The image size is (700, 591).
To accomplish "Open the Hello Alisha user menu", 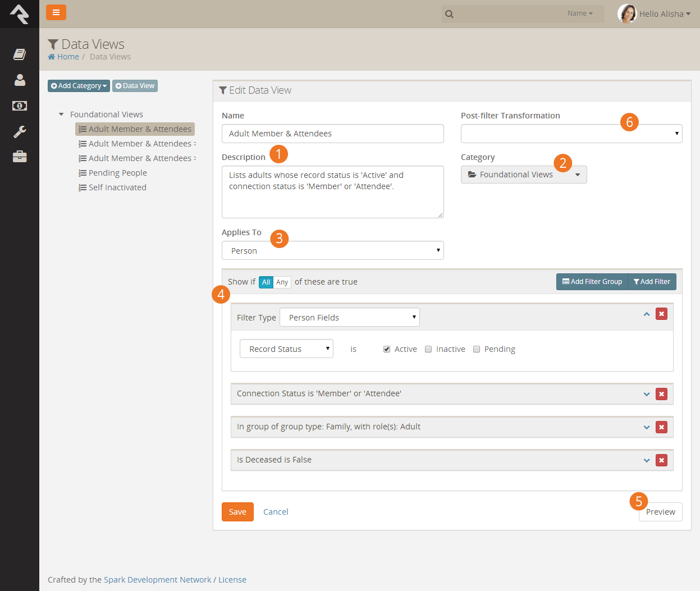I will (x=665, y=14).
